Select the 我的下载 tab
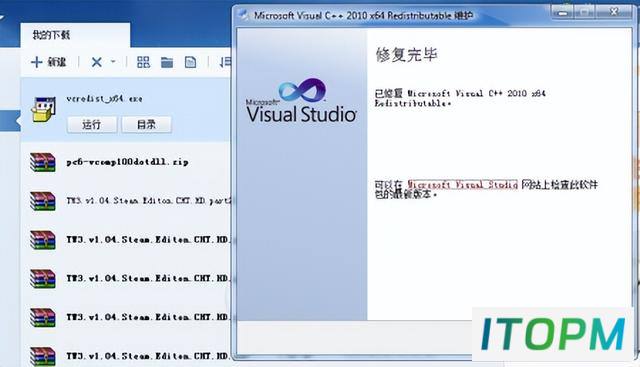Viewport: 640px width, 367px height. pyautogui.click(x=51, y=35)
